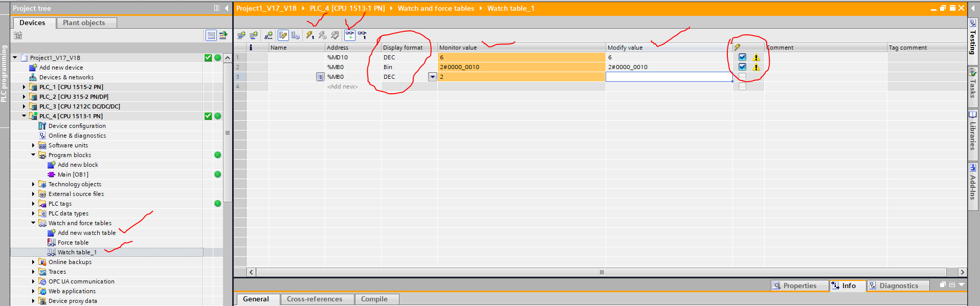
Task: Expand the PLC_3 [CPU 1212C DC/DC/DC] node
Action: click(x=24, y=106)
